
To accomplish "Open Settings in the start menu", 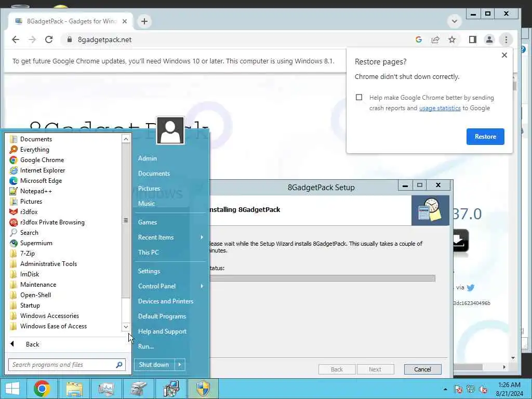I will click(149, 271).
